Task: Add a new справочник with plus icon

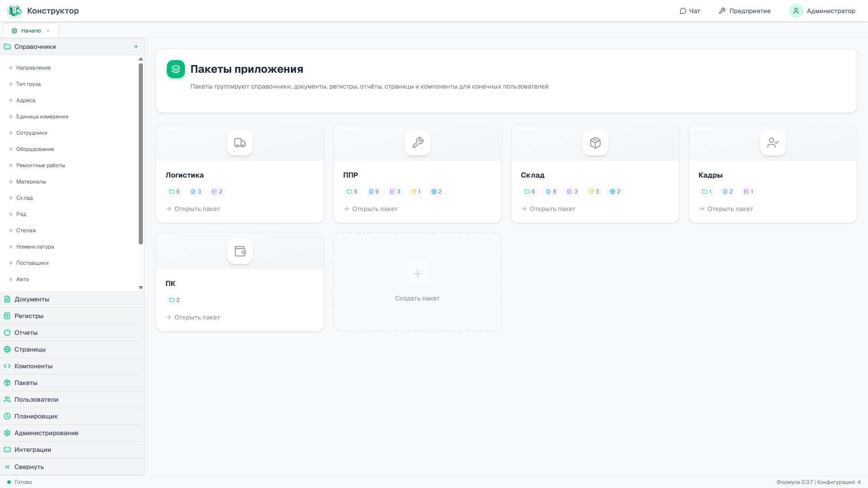Action: [x=136, y=47]
